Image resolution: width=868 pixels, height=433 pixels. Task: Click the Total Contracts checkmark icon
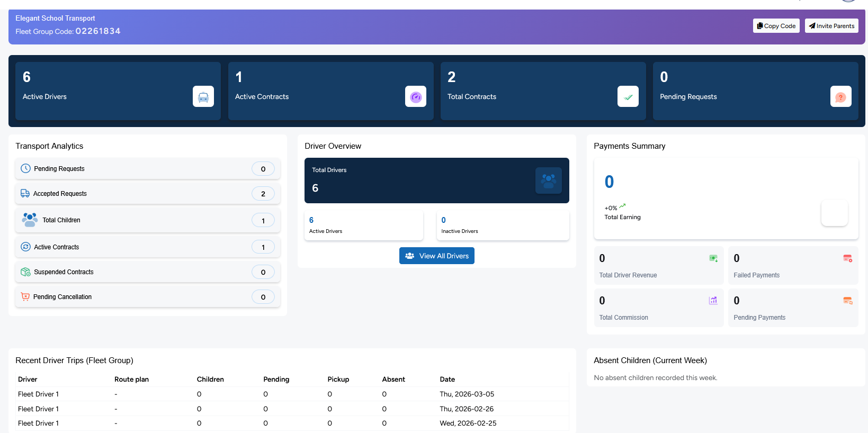[x=628, y=96]
